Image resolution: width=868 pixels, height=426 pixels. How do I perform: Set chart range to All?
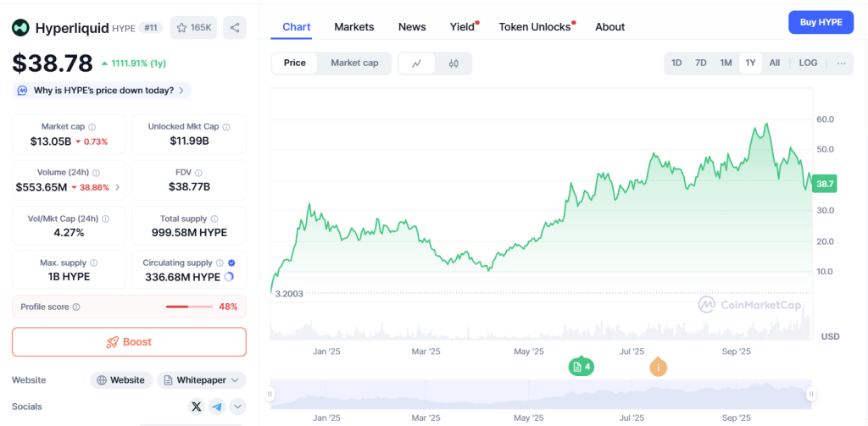775,63
